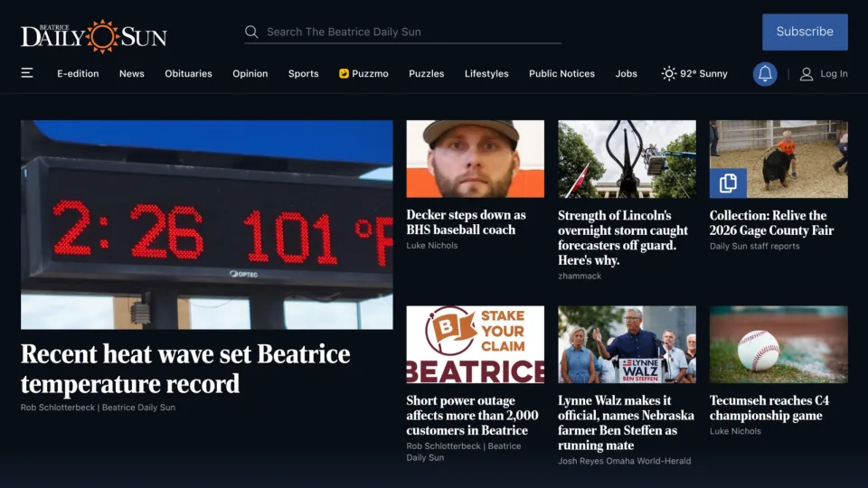Open the Opinion section
The image size is (868, 488).
250,73
